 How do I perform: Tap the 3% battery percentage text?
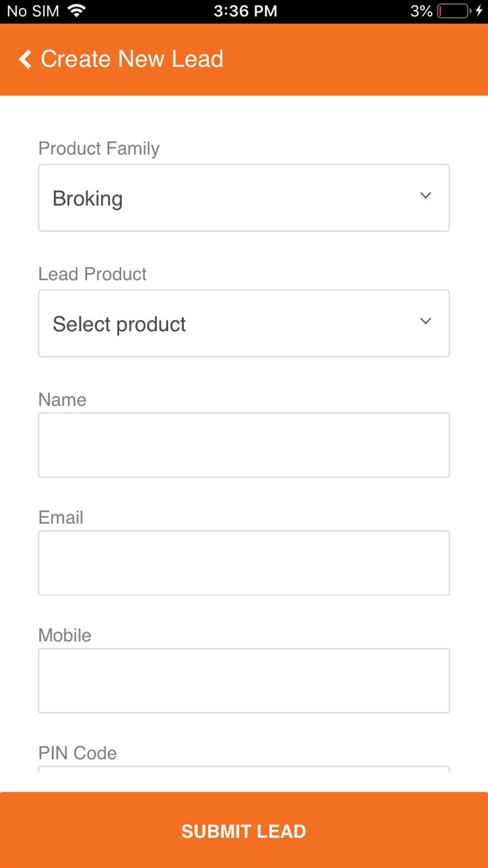[421, 11]
